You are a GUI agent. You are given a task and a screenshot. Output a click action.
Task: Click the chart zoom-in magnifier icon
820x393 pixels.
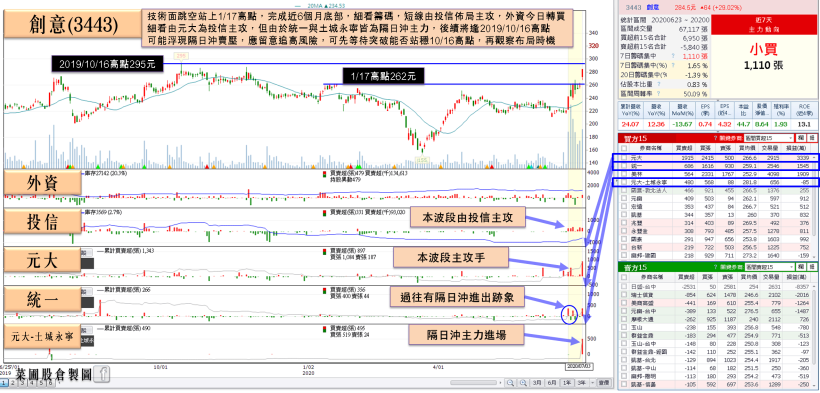click(x=523, y=383)
